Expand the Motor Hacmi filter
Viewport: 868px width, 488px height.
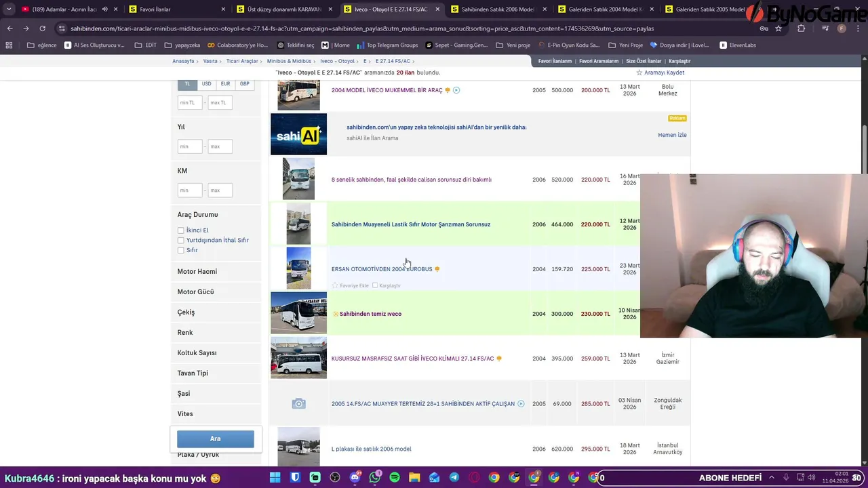(x=216, y=272)
